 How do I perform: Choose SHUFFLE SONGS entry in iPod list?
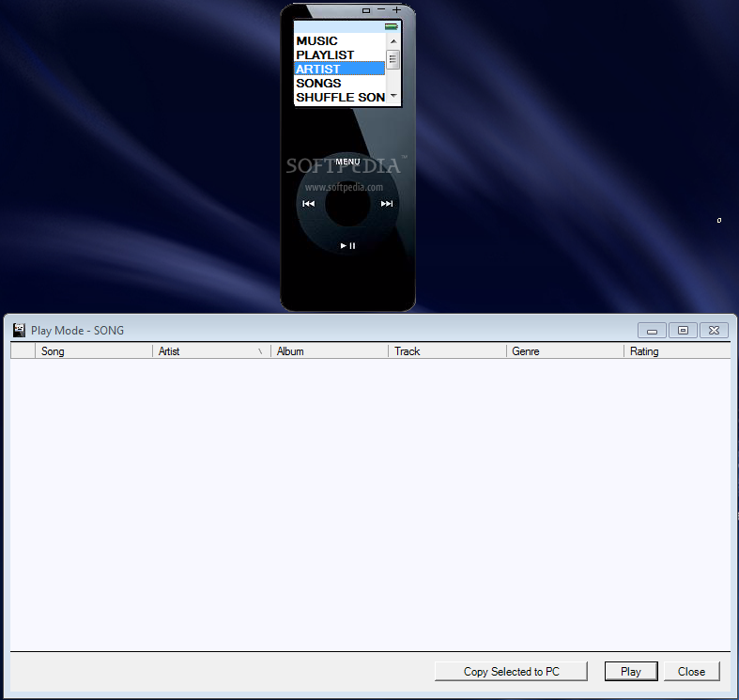[339, 98]
